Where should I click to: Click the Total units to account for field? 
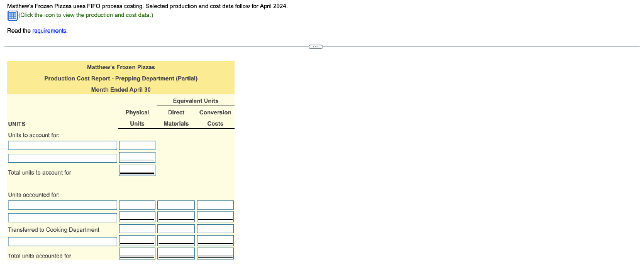pos(137,171)
